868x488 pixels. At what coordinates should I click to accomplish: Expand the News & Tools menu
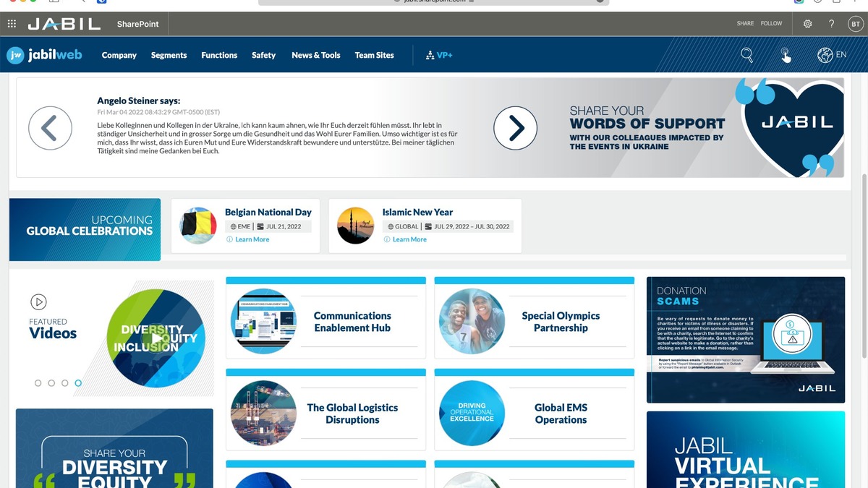[x=315, y=55]
